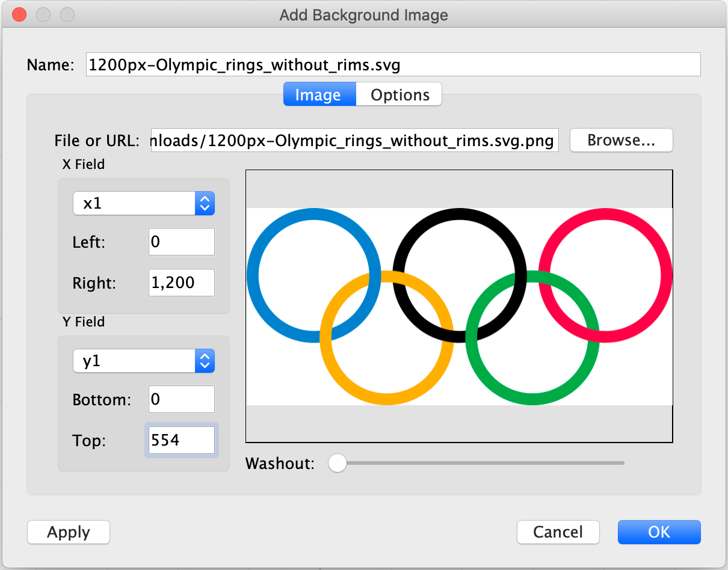
Task: Open the x1 X Field dropdown
Action: click(x=144, y=204)
